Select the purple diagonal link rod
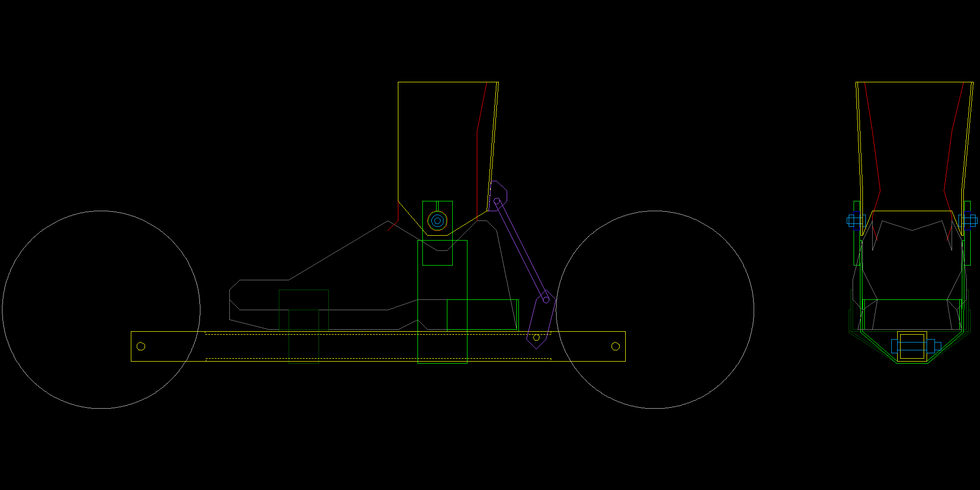 [521, 250]
